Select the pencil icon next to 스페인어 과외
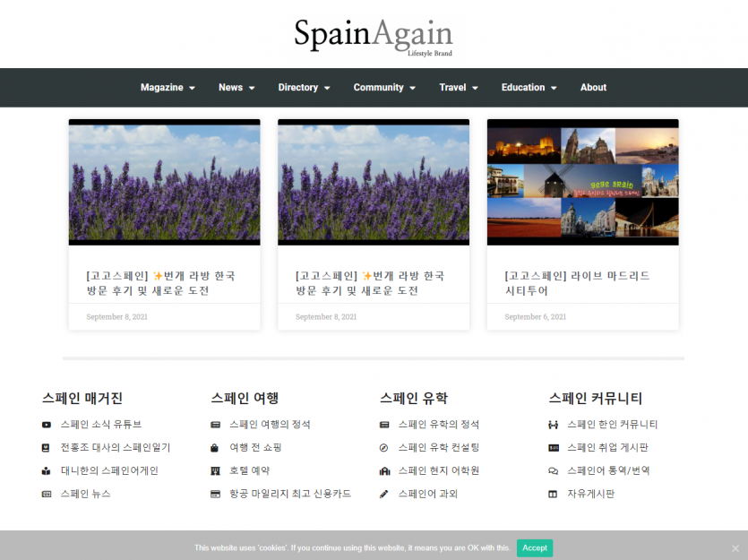Image resolution: width=748 pixels, height=560 pixels. [x=383, y=494]
